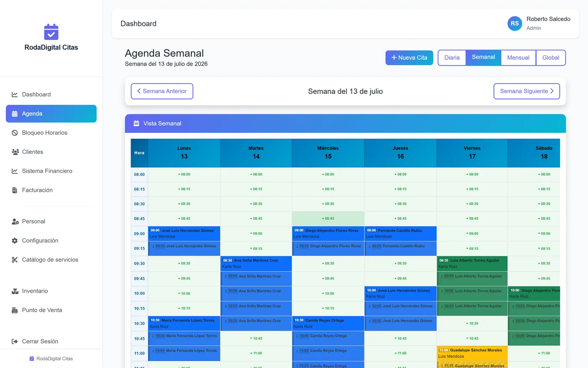This screenshot has width=588, height=368.
Task: Click the Configuración gear icon
Action: (15, 241)
